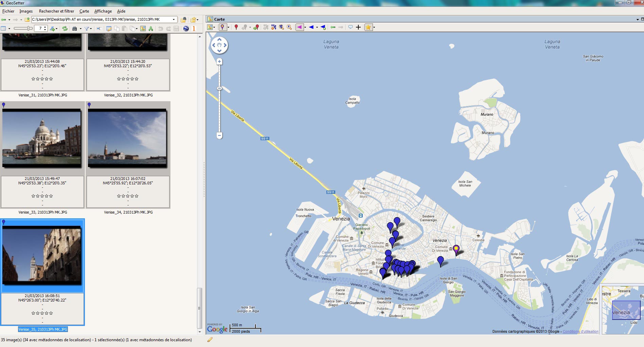This screenshot has height=347, width=644.
Task: Open the map type dropdown
Action: (215, 27)
